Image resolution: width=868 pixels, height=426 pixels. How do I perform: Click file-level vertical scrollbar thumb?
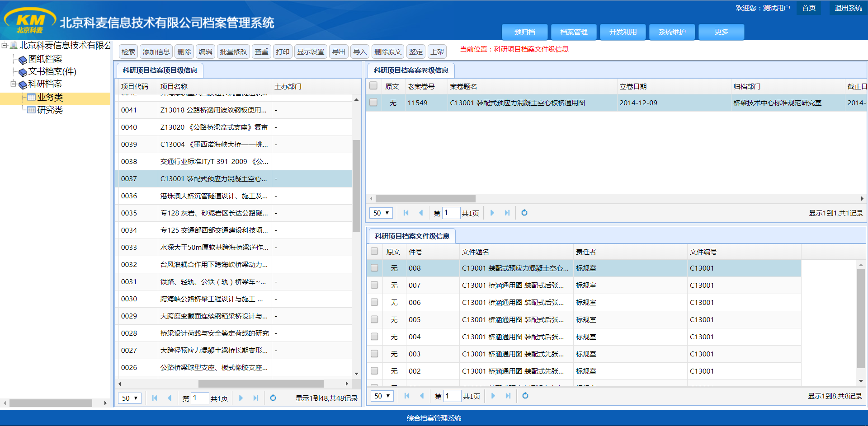click(x=861, y=318)
